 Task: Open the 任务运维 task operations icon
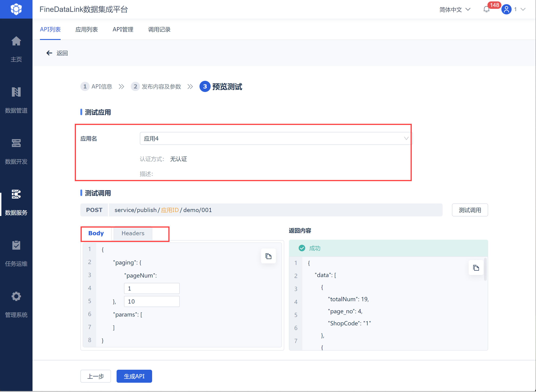tap(16, 245)
